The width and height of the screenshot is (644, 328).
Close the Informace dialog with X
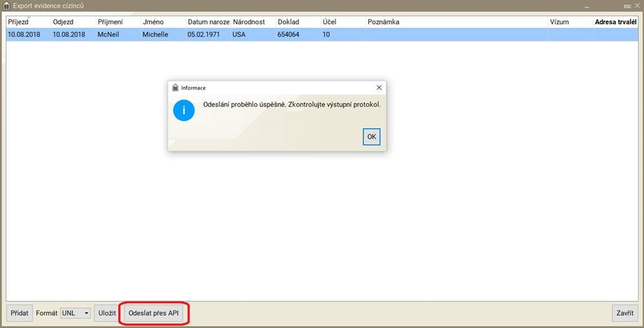379,87
